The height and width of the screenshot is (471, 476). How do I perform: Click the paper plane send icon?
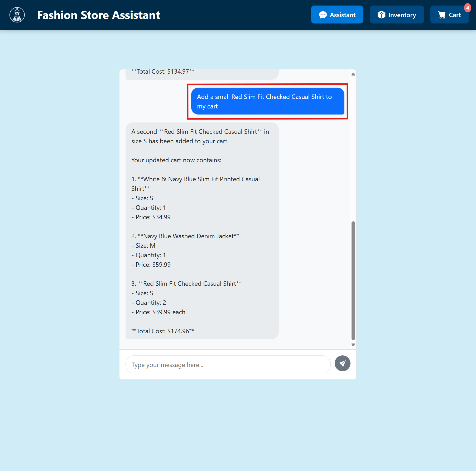(342, 364)
